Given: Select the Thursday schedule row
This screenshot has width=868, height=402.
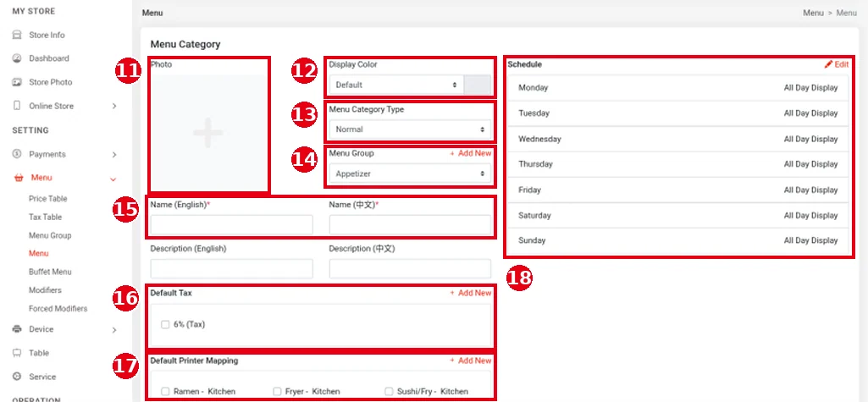Looking at the screenshot, I should [678, 164].
